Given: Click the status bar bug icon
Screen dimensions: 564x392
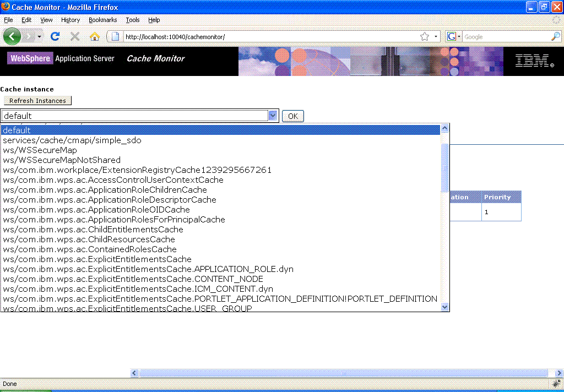Looking at the screenshot, I should [556, 383].
